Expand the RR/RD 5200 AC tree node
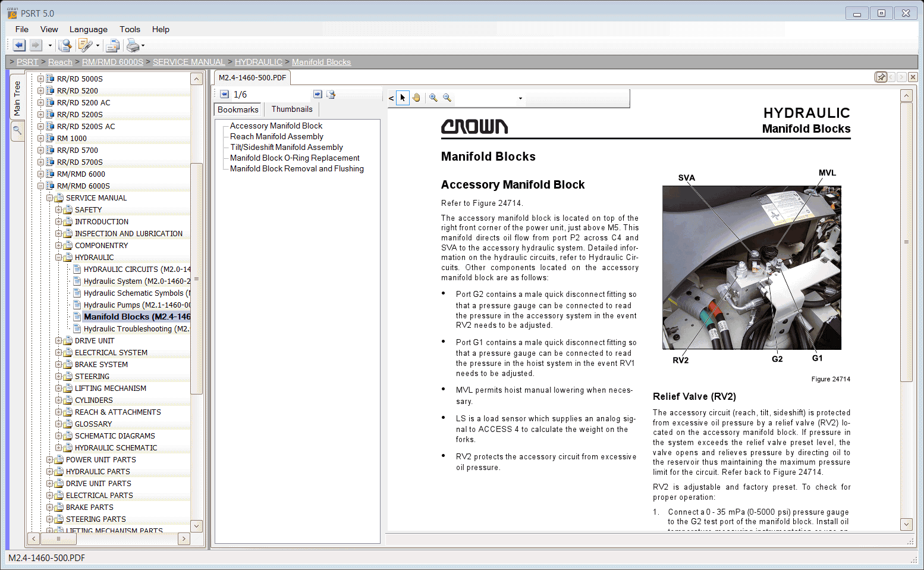 (40, 102)
